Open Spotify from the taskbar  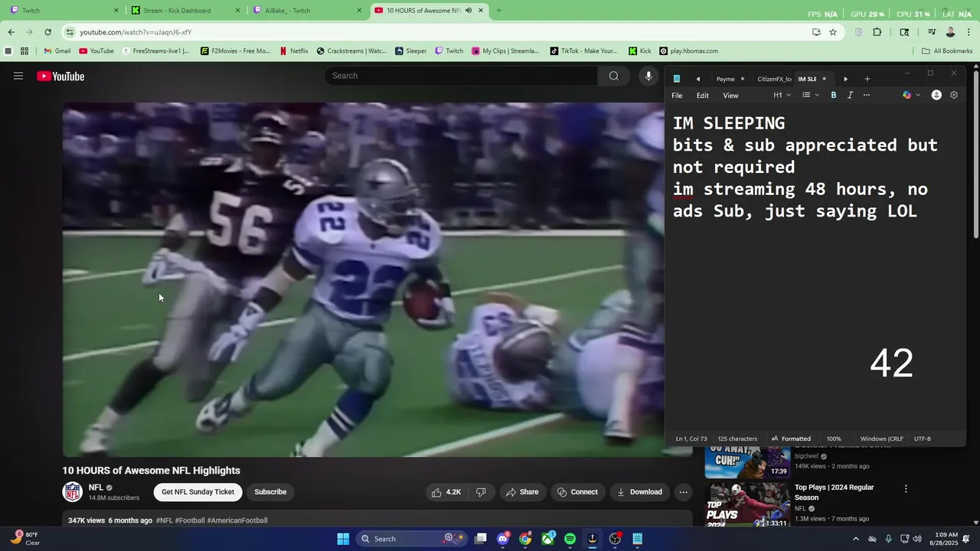570,539
